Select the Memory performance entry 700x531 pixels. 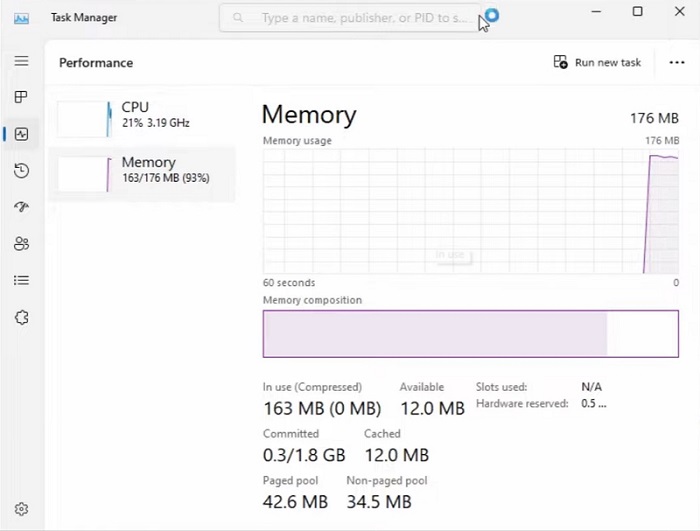142,170
